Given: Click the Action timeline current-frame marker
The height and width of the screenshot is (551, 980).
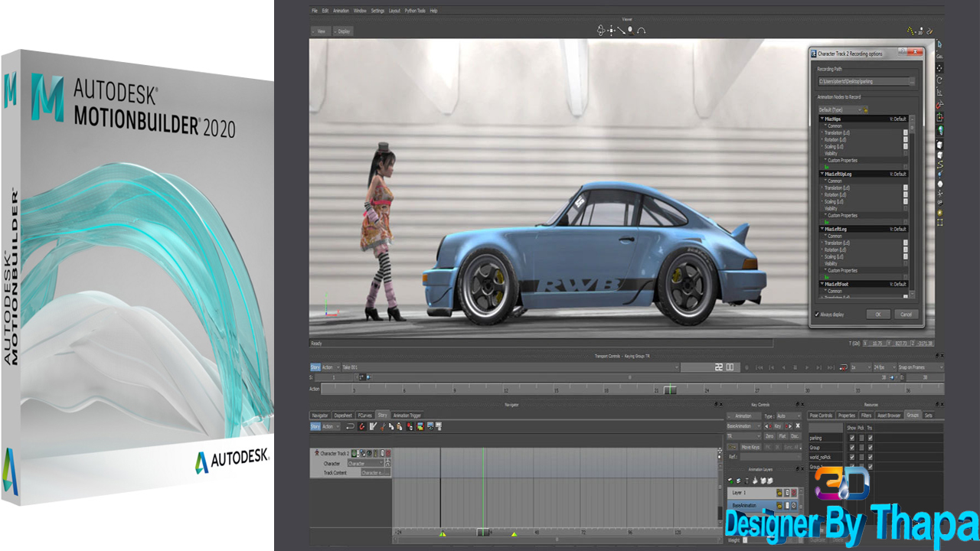Looking at the screenshot, I should 670,390.
